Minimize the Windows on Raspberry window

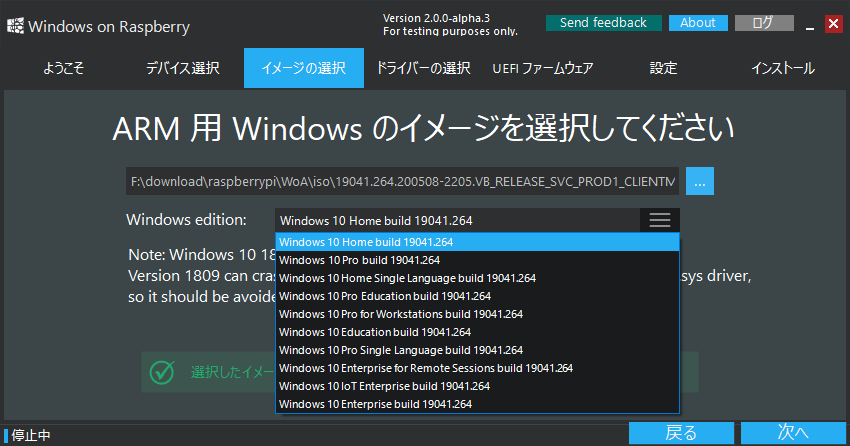[x=810, y=24]
